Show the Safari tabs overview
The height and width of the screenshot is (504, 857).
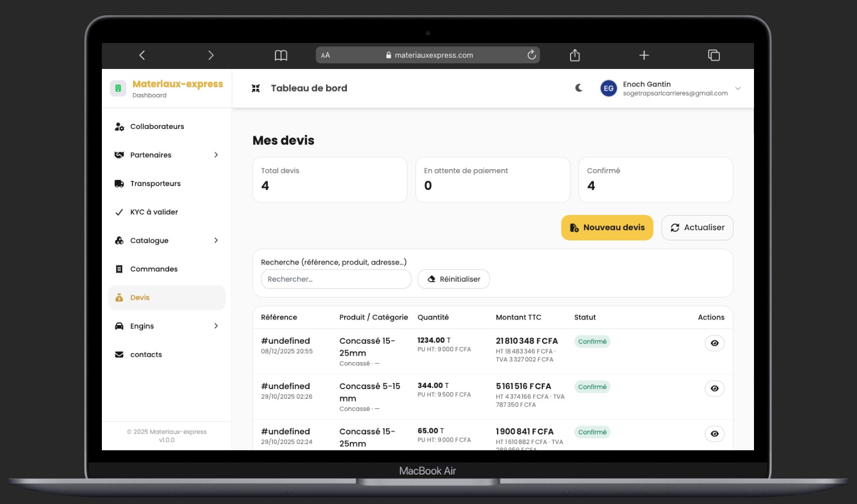coord(714,55)
